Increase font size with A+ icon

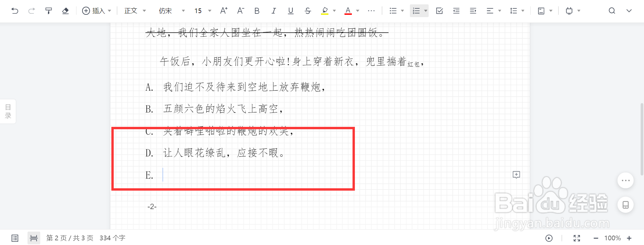(x=224, y=11)
